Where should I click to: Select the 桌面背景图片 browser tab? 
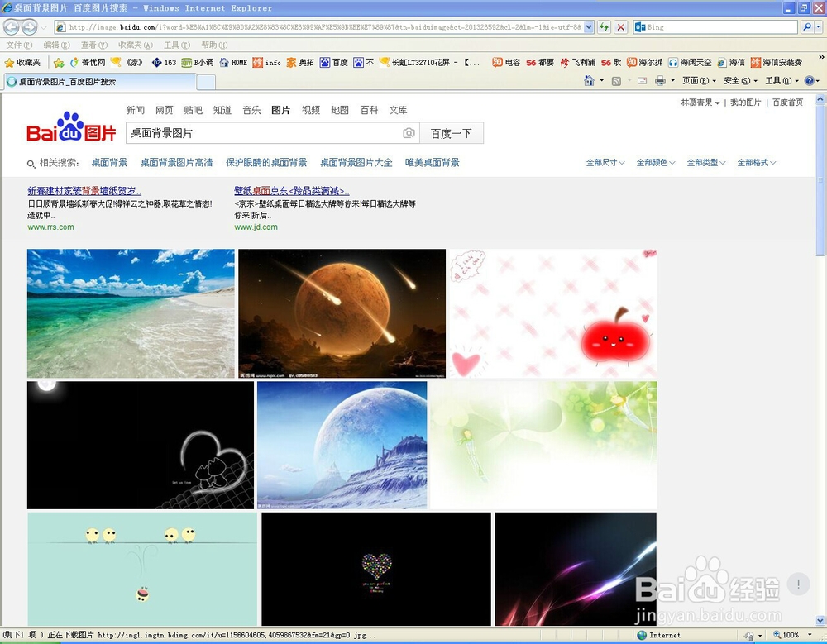click(100, 82)
